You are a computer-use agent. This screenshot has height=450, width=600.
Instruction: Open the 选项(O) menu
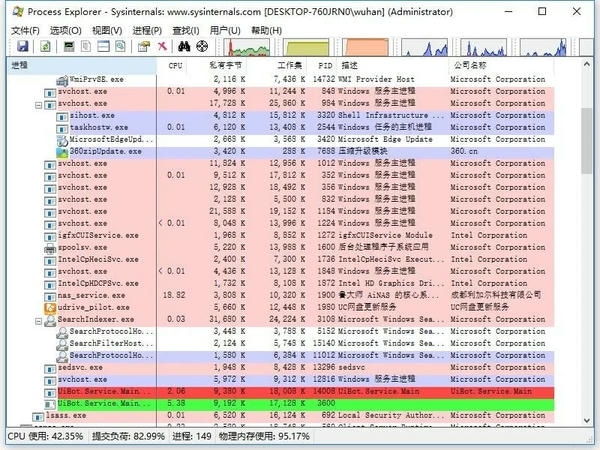[65, 31]
